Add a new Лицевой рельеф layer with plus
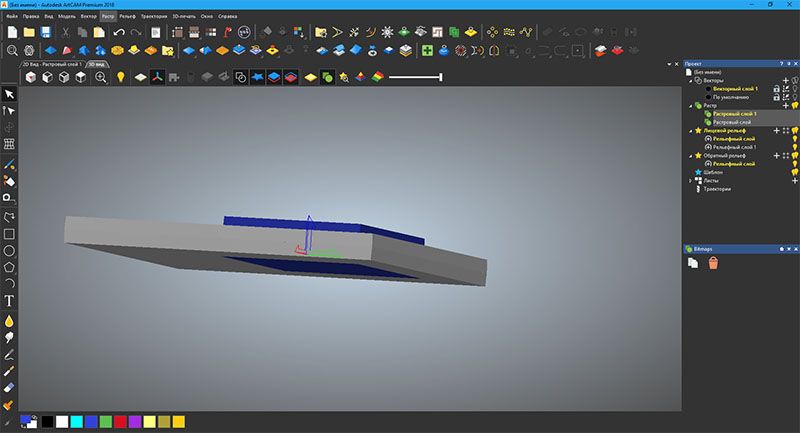The image size is (800, 433). pos(777,131)
